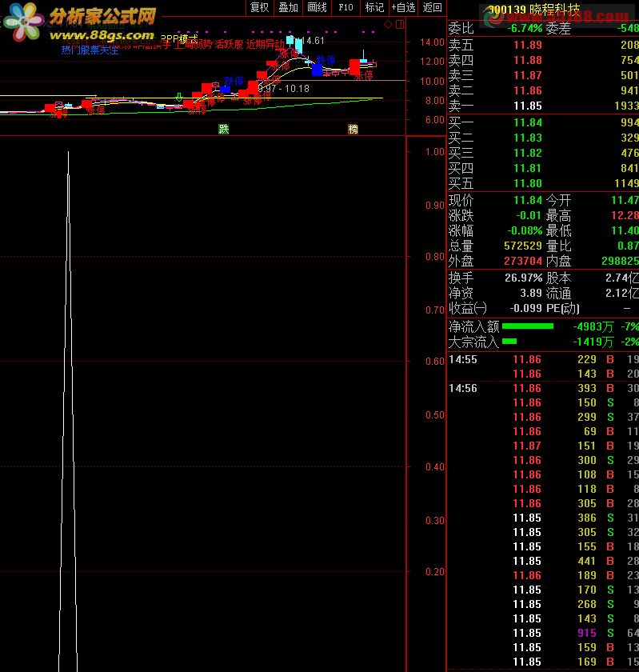The height and width of the screenshot is (672, 639).
Task: Click the 热门股票关注 label
Action: [x=90, y=50]
